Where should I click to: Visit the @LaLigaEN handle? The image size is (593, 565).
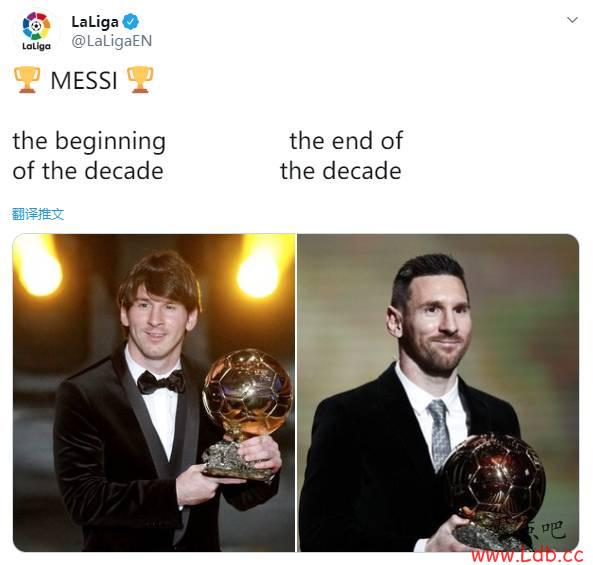coord(112,41)
